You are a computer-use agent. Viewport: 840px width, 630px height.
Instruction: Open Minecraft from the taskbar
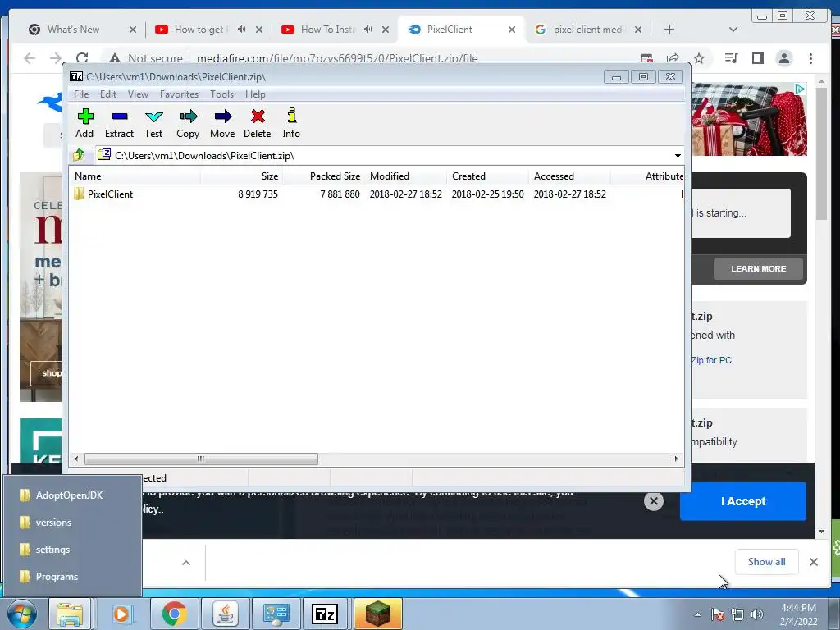(x=377, y=614)
